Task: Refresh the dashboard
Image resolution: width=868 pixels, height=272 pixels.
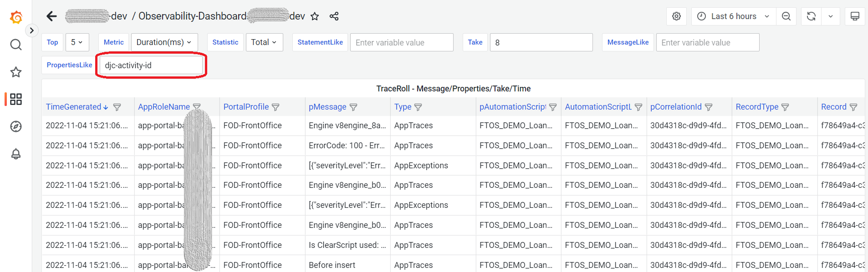Action: [x=811, y=16]
